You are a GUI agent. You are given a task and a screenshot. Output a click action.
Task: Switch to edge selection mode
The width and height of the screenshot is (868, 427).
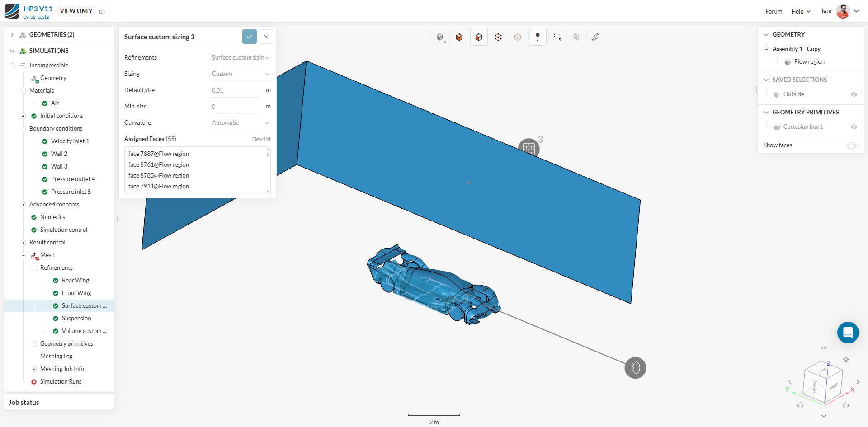pyautogui.click(x=498, y=37)
